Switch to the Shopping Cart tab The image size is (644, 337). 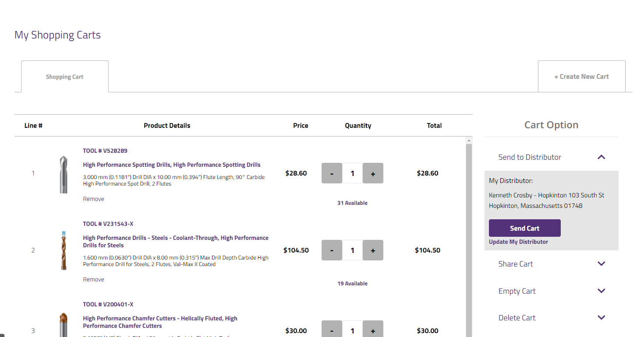click(64, 76)
